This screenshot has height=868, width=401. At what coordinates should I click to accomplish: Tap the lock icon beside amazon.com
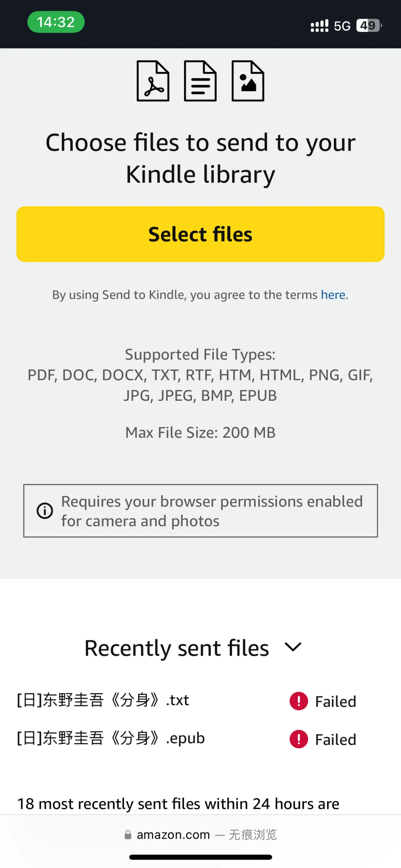[x=128, y=835]
